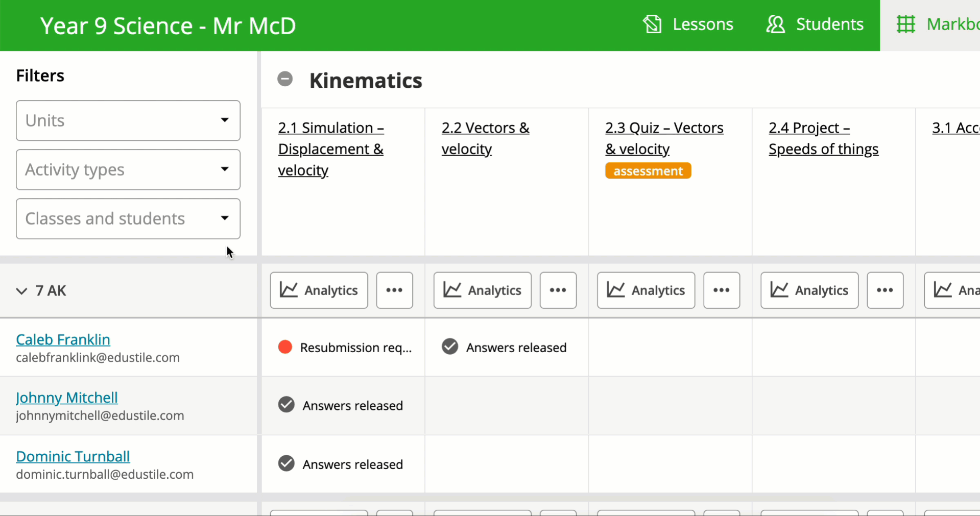Click the orange assessment badge
The image size is (980, 516).
(648, 171)
